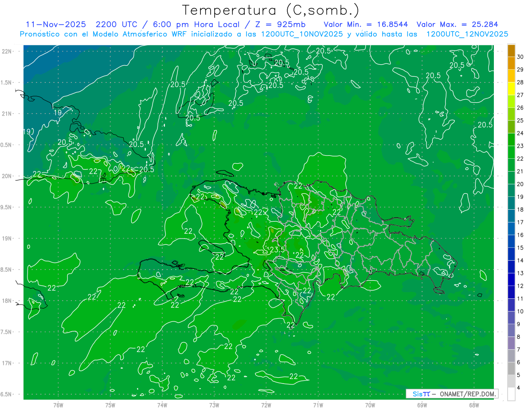The height and width of the screenshot is (411, 532).
Task: Click the '10' label on the colorbar
Action: (520, 311)
